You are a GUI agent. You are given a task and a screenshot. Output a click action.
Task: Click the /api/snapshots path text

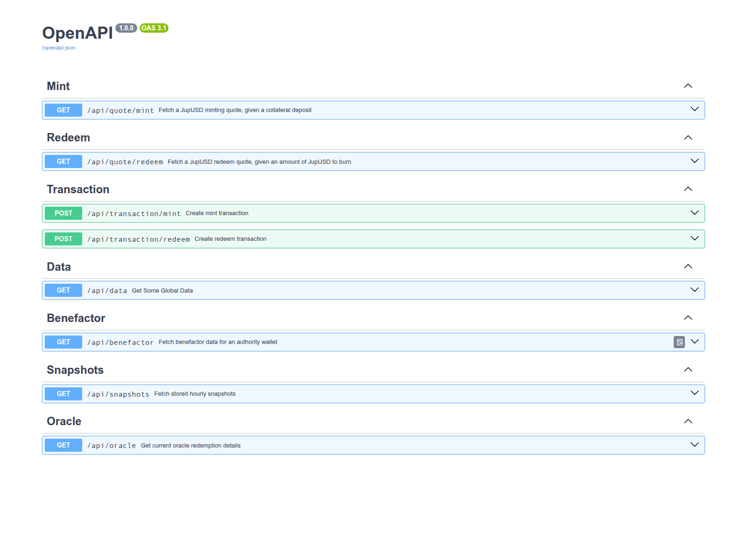pos(118,394)
